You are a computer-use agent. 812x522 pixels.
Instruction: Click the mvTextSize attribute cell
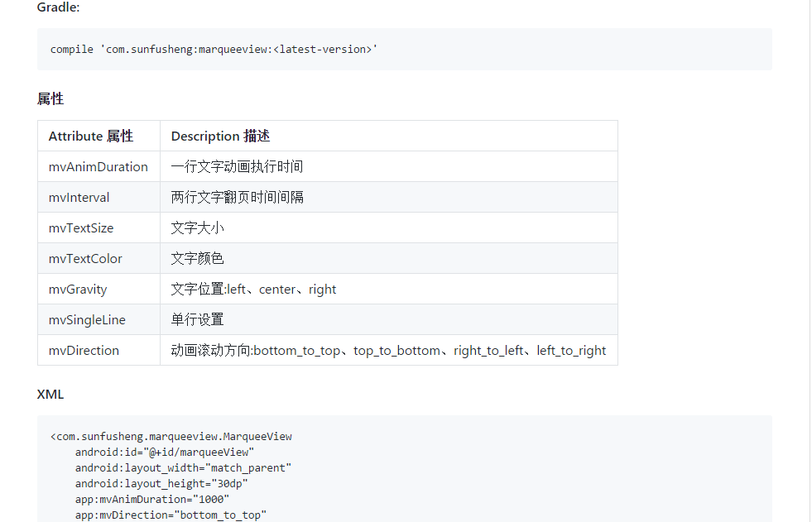click(98, 227)
